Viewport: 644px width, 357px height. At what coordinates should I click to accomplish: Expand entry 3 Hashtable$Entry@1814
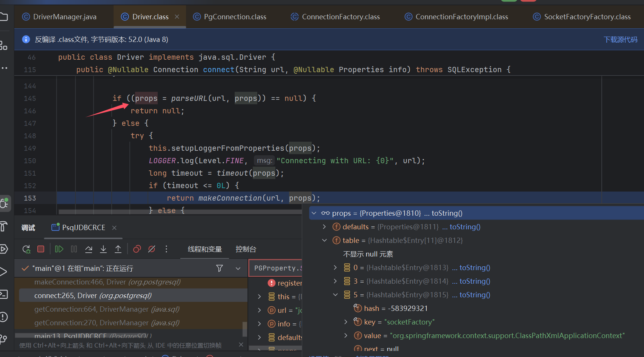coord(335,281)
